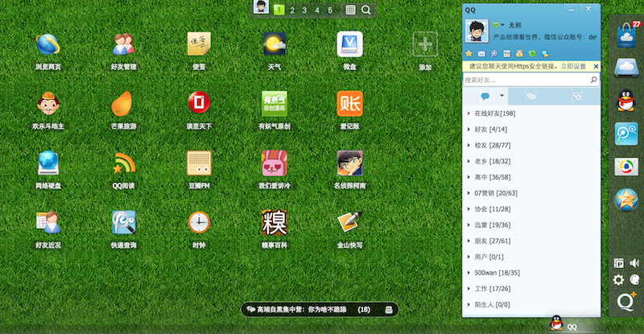This screenshot has height=334, width=644.
Task: Open the 名侦探柯南 app
Action: coord(350,163)
